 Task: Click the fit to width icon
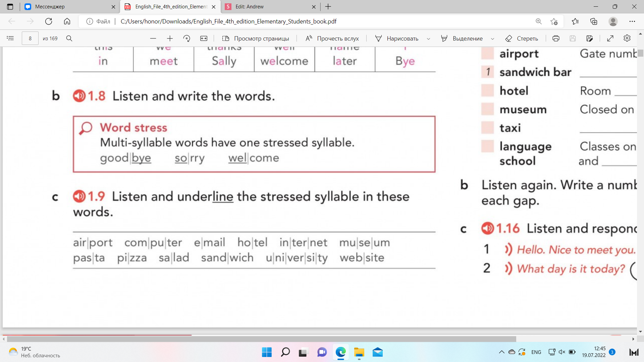click(204, 38)
